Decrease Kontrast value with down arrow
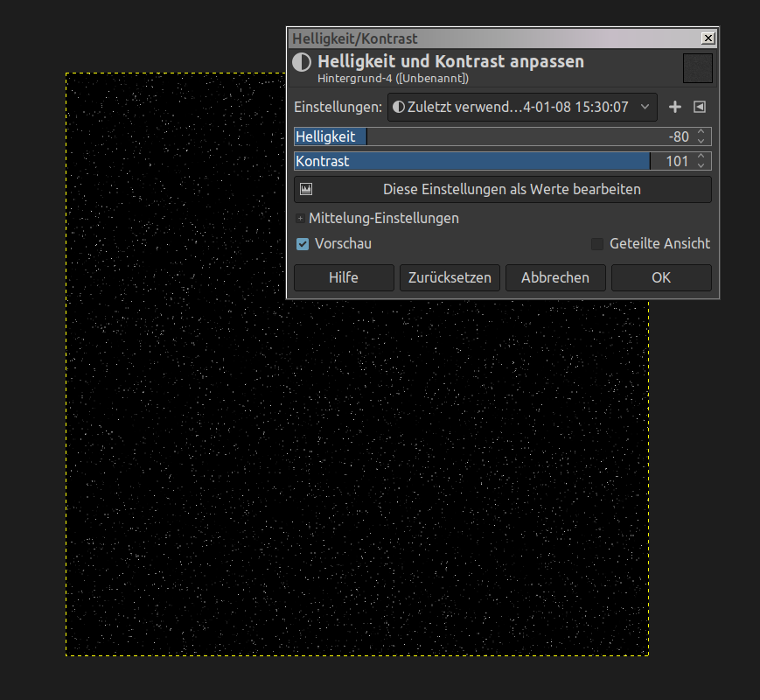 click(x=701, y=166)
